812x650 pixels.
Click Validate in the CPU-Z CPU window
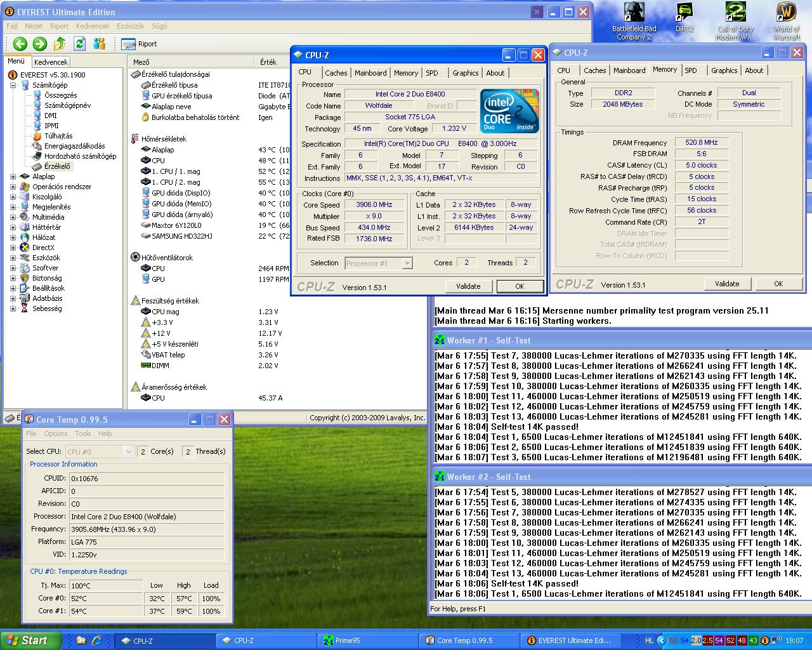point(468,286)
